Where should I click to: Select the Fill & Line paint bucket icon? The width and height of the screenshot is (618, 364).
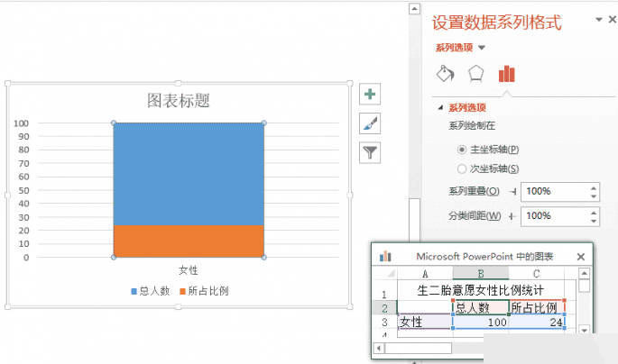(446, 74)
